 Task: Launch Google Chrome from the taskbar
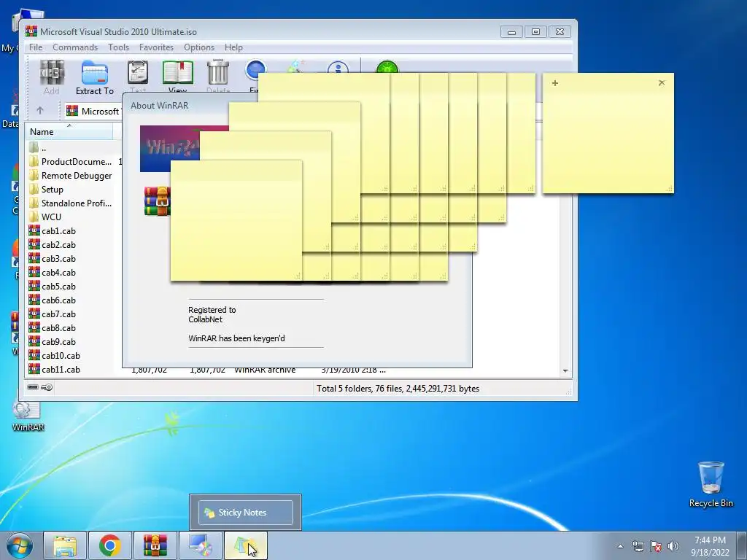pyautogui.click(x=110, y=545)
